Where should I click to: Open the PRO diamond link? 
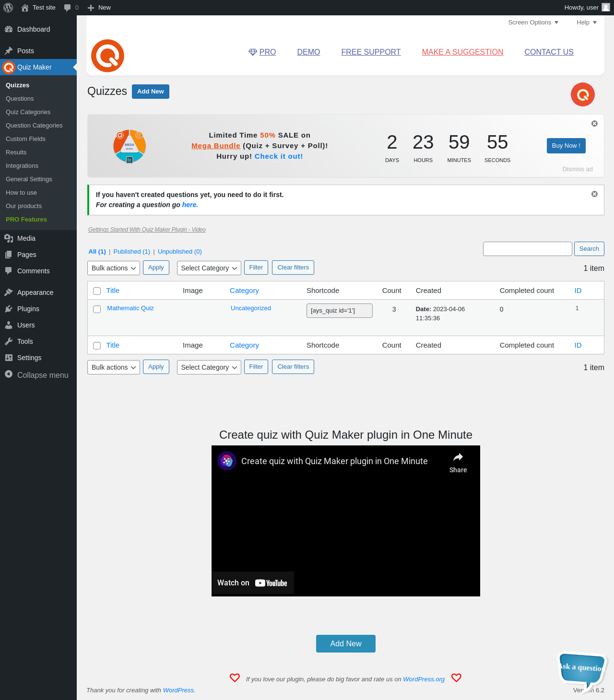(262, 52)
